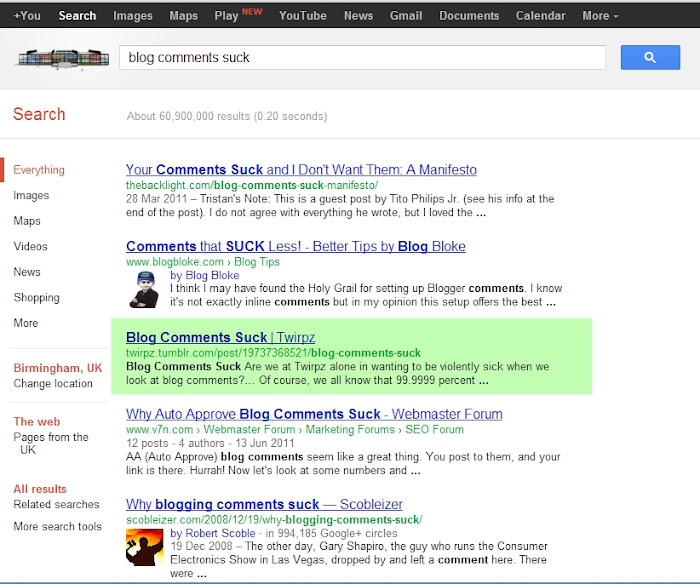700x584 pixels.
Task: Filter results by Maps in sidebar
Action: click(27, 221)
